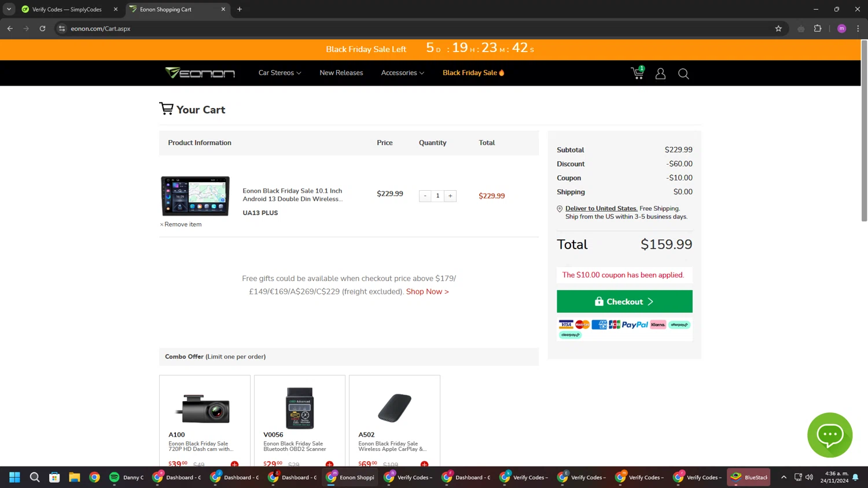Click the quantity field showing 1

point(437,196)
